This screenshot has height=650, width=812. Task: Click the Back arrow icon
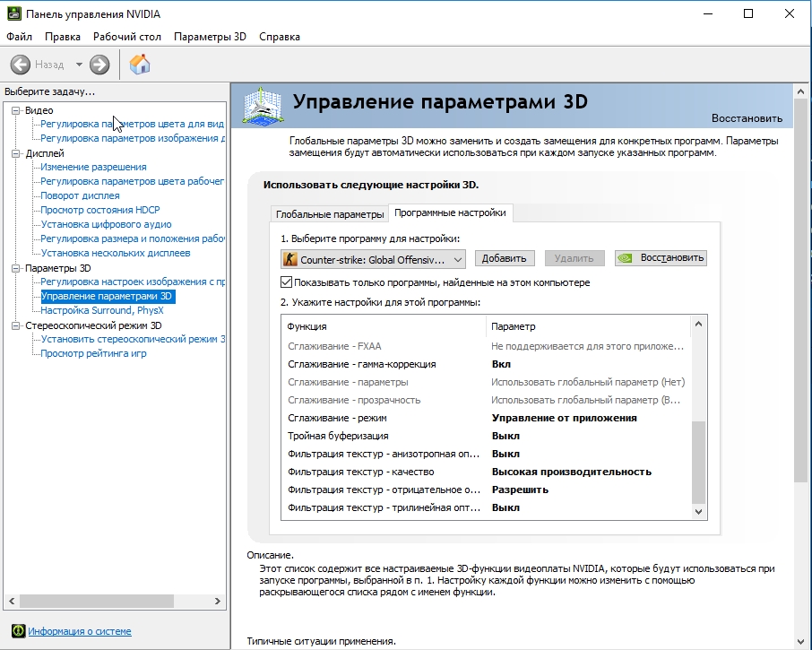coord(21,65)
